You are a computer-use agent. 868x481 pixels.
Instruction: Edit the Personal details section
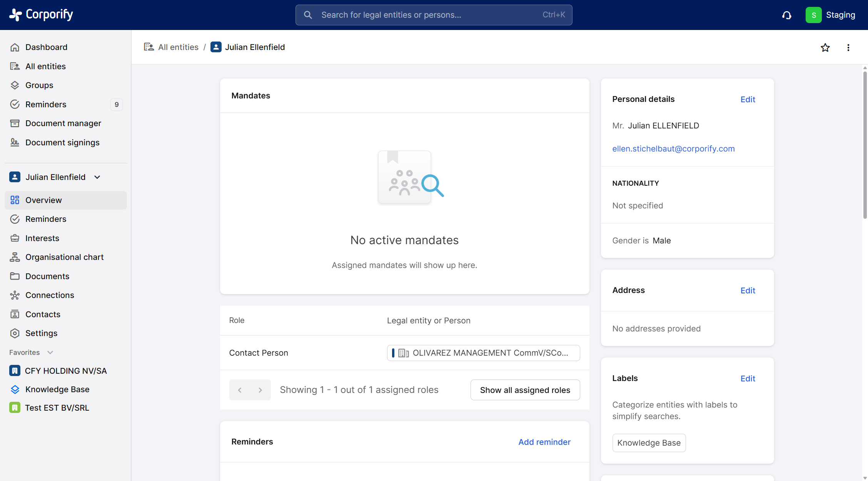[x=748, y=99]
